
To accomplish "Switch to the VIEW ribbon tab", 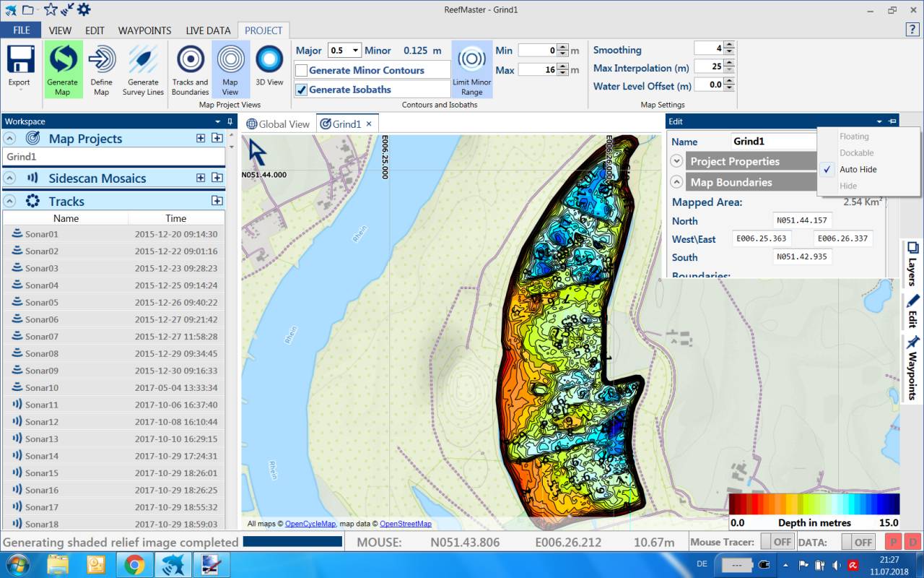I will (60, 30).
